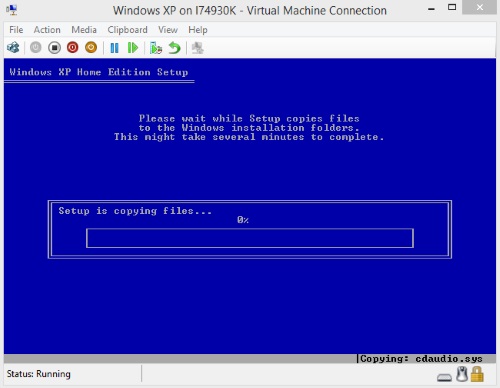Click the grayed Start power icon
This screenshot has height=388, width=500.
[36, 48]
